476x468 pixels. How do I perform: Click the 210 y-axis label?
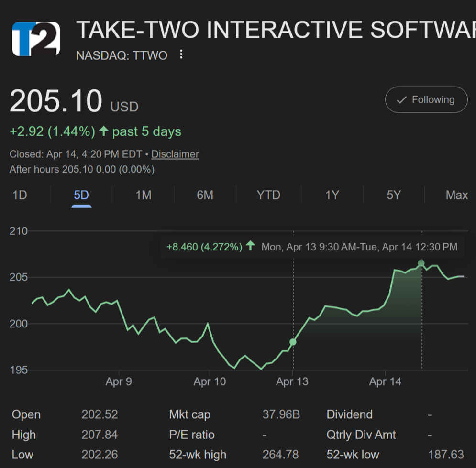[19, 231]
